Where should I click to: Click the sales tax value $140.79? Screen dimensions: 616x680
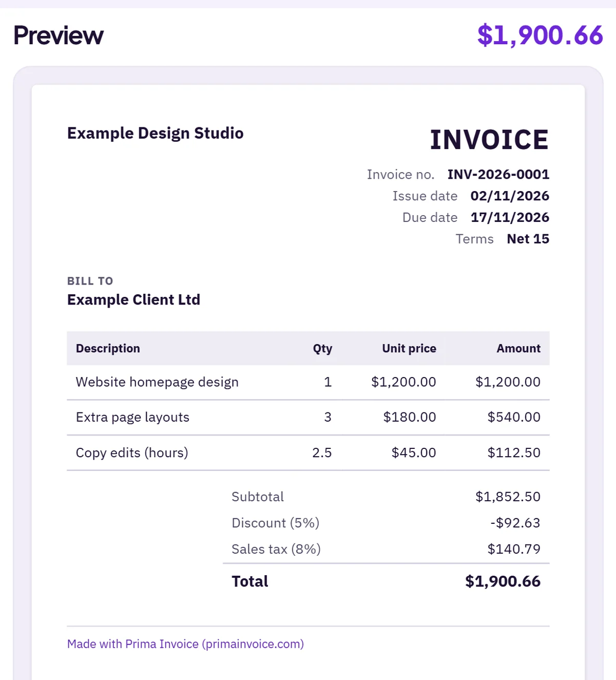click(x=514, y=549)
